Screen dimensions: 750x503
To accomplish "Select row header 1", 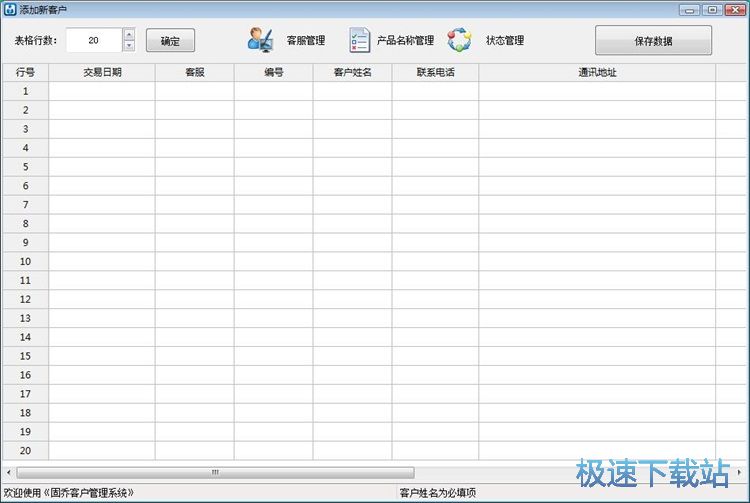I will click(25, 91).
